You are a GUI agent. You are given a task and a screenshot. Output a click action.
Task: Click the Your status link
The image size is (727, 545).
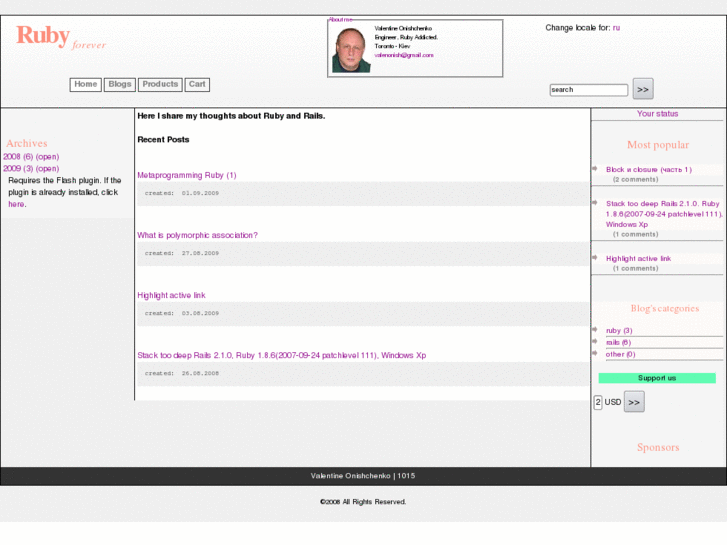pos(657,114)
